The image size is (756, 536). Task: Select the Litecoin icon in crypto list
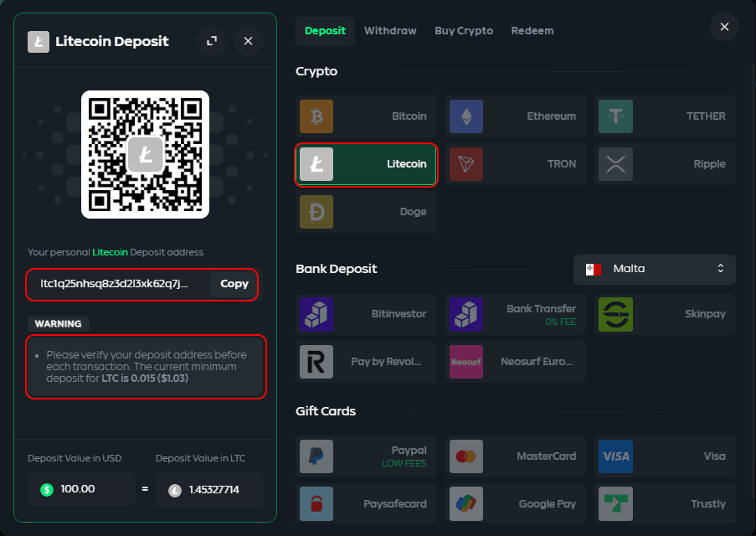pos(316,164)
